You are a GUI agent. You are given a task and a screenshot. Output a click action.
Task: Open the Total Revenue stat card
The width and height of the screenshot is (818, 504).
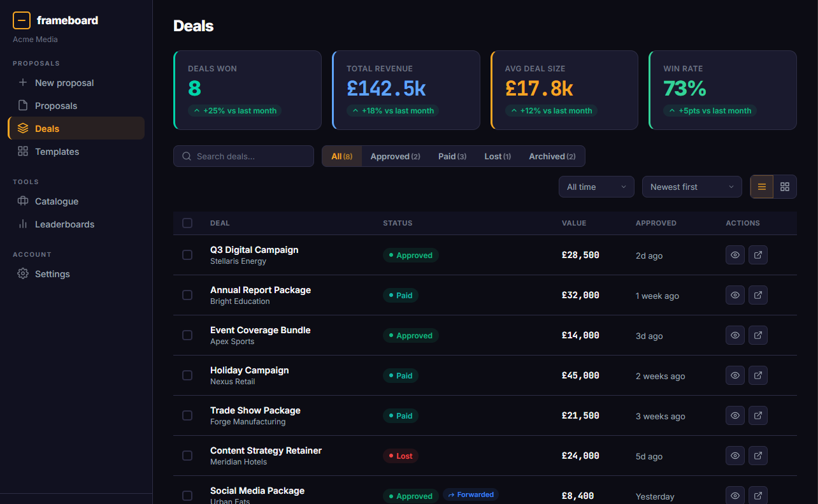[406, 90]
